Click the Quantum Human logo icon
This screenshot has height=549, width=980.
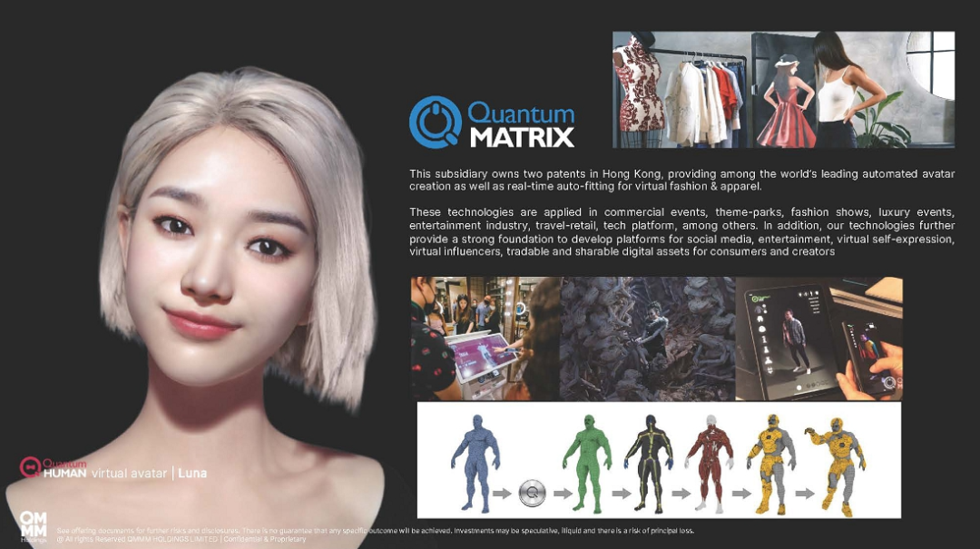pyautogui.click(x=30, y=467)
